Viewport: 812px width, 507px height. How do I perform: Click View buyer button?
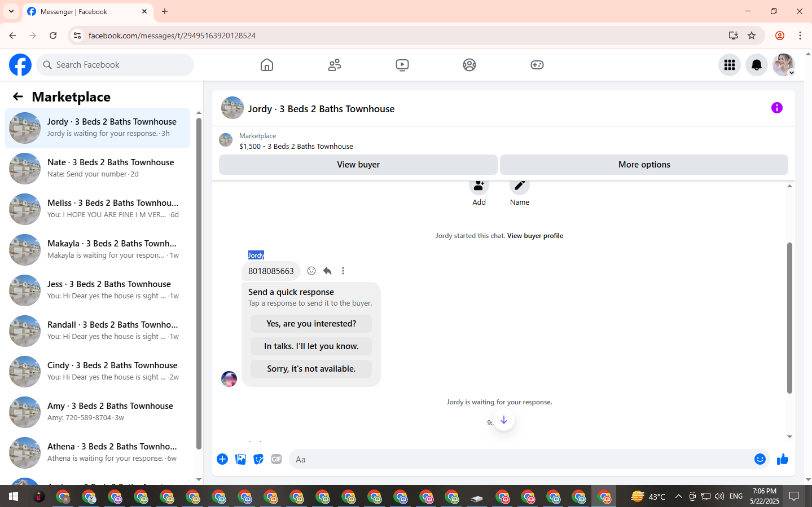[358, 165]
